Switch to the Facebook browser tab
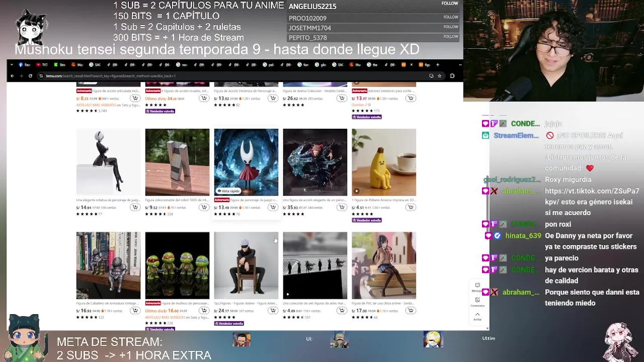Viewport: 644px width, 362px height. 25,65
